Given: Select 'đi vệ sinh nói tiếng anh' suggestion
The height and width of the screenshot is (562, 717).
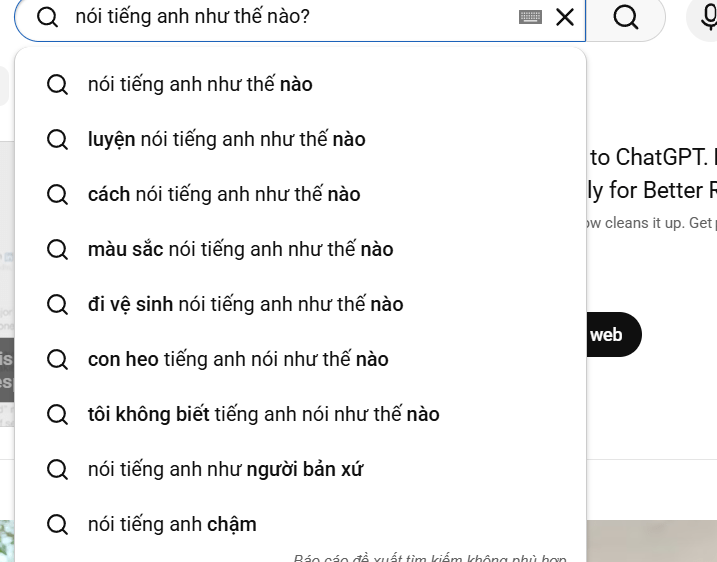Looking at the screenshot, I should pos(245,305).
